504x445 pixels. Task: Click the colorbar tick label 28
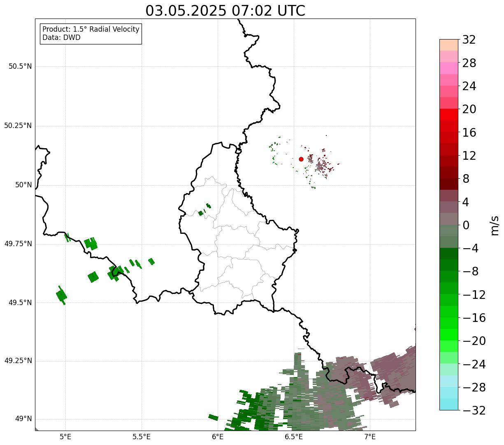click(469, 63)
